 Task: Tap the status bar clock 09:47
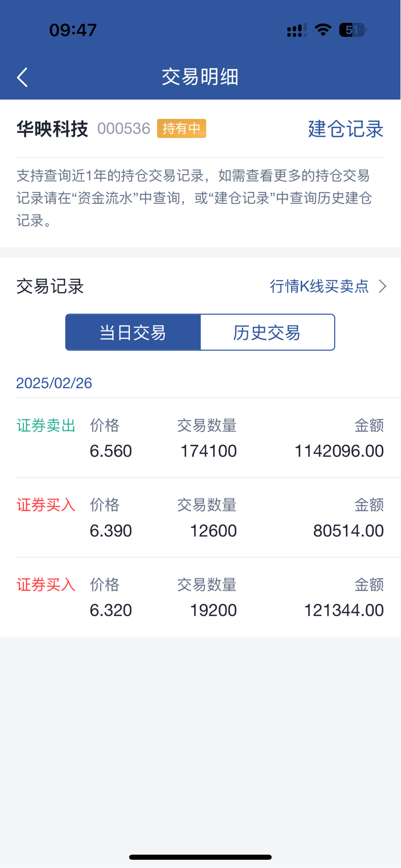tap(73, 30)
